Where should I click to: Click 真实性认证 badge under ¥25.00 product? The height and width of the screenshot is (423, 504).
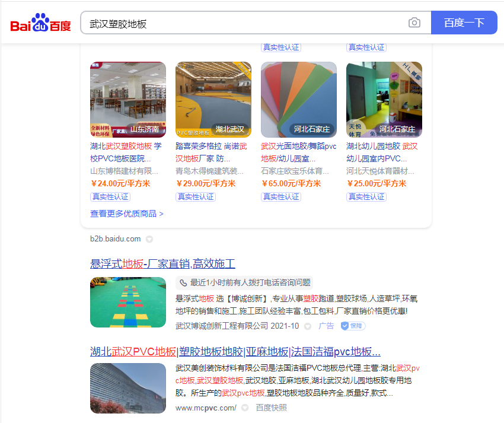point(366,196)
